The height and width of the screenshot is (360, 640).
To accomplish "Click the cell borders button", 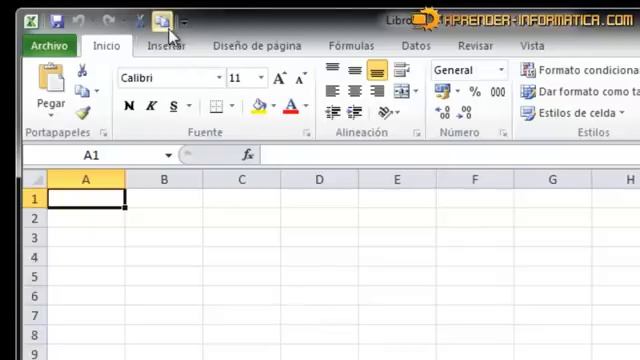I will click(x=216, y=107).
